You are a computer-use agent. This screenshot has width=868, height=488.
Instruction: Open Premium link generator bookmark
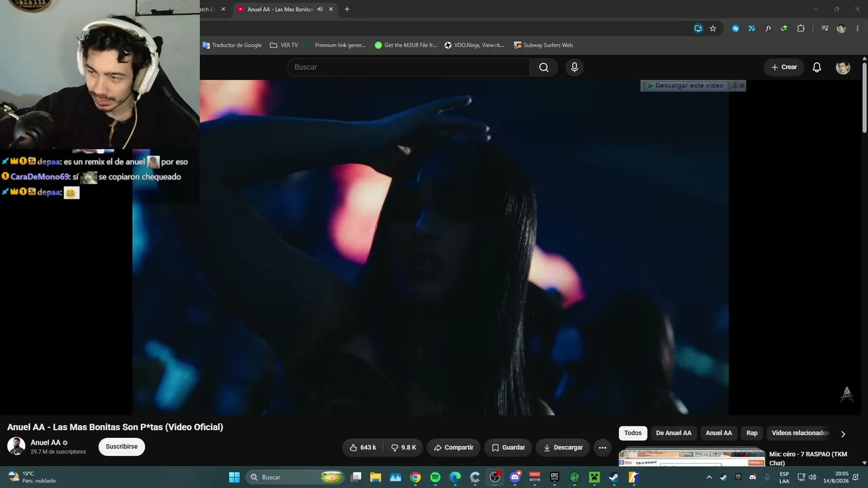(336, 45)
